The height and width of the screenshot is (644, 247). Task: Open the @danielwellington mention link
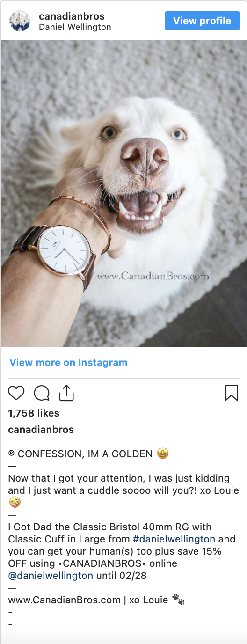pos(51,576)
